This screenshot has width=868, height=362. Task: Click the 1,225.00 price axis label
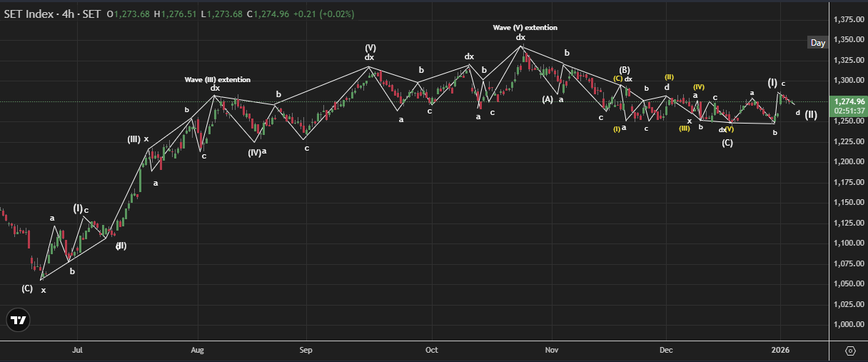pyautogui.click(x=848, y=141)
